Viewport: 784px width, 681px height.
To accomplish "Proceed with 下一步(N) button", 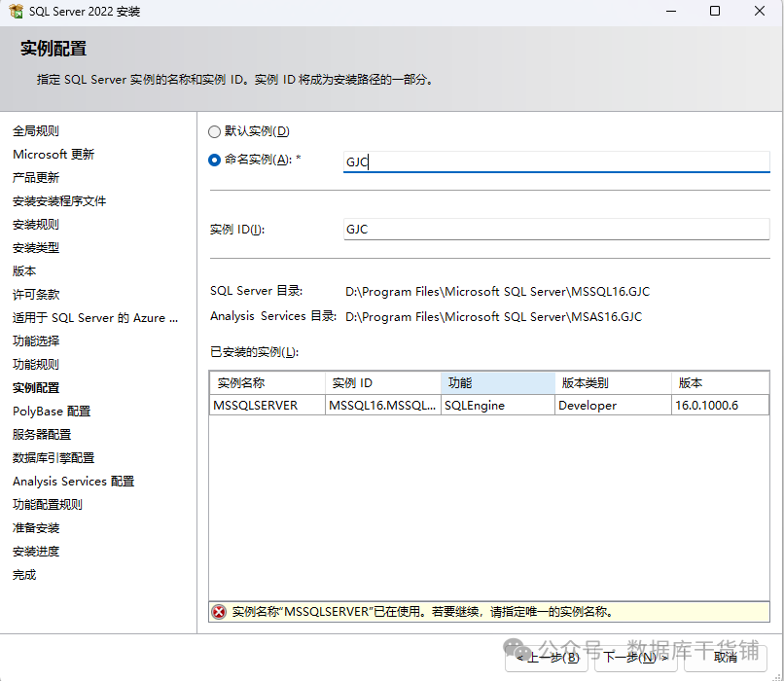I will tap(635, 658).
